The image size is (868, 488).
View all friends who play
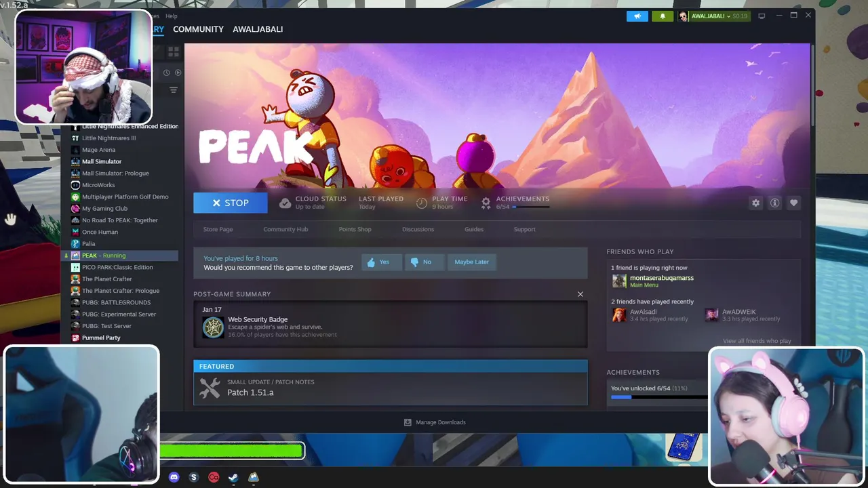(x=757, y=341)
